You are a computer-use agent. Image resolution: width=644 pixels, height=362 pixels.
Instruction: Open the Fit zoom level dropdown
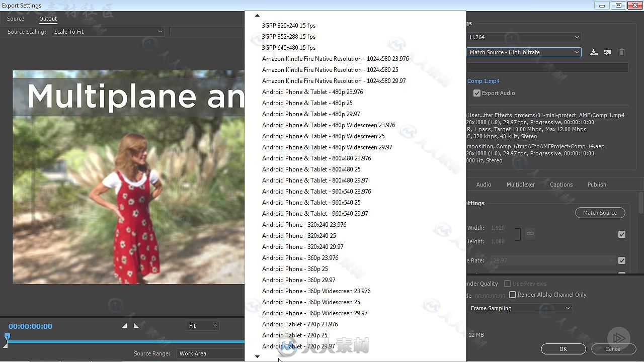203,326
